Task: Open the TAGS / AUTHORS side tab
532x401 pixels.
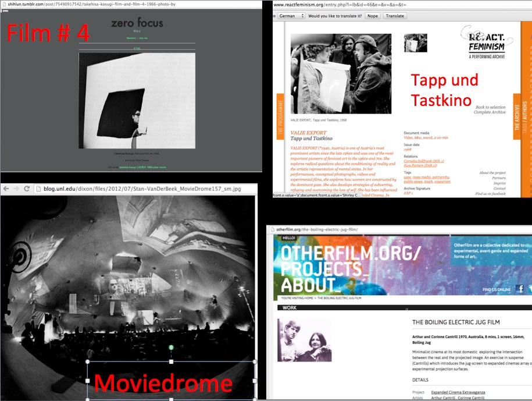Action: 524,116
